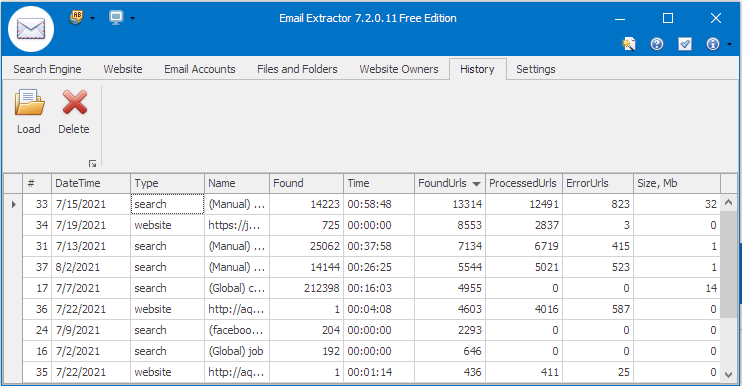
Task: Select the 7/19/2021 date cell
Action: tap(91, 225)
